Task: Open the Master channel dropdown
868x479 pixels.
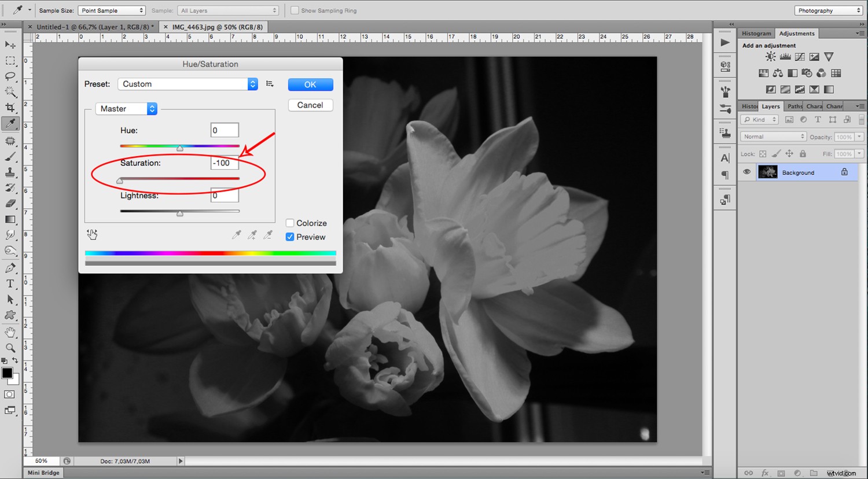Action: (126, 109)
